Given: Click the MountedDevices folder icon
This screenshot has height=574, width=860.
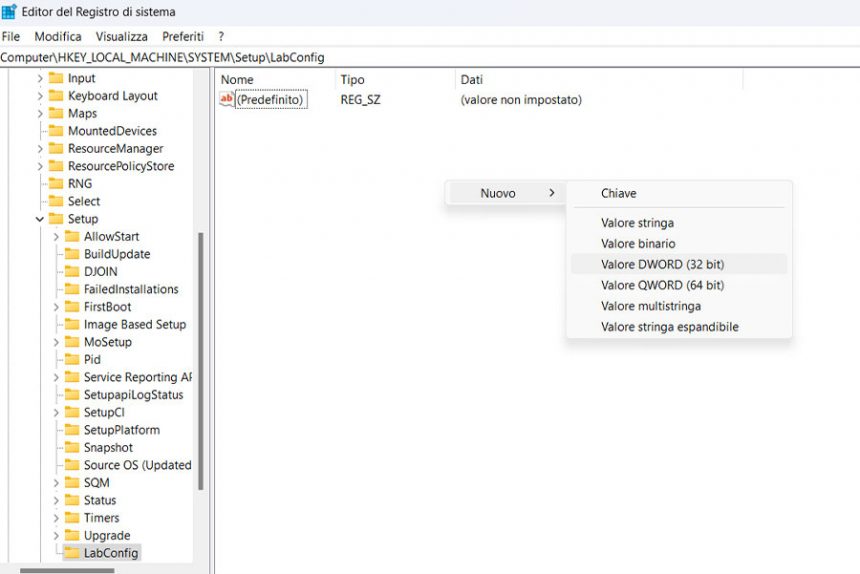Looking at the screenshot, I should pos(56,130).
